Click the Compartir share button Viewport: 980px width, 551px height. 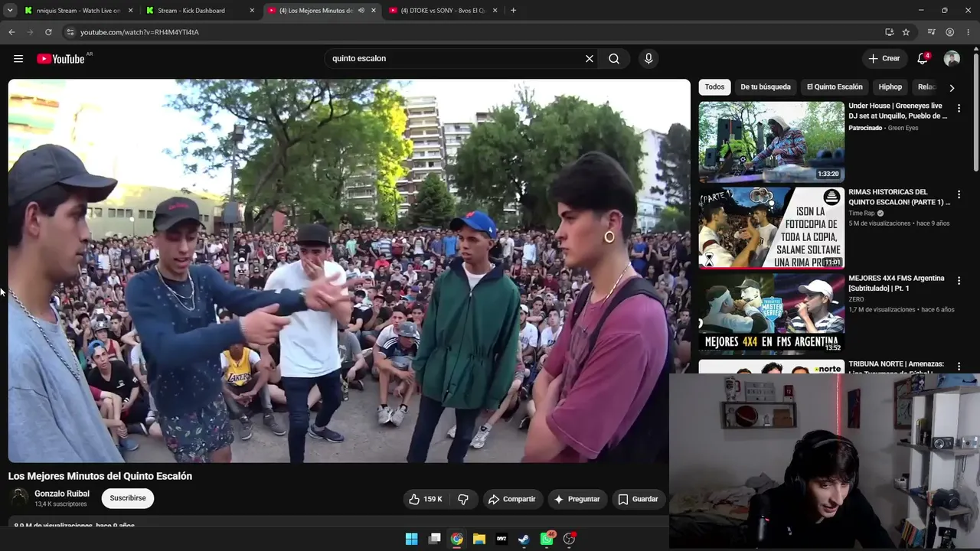[512, 499]
